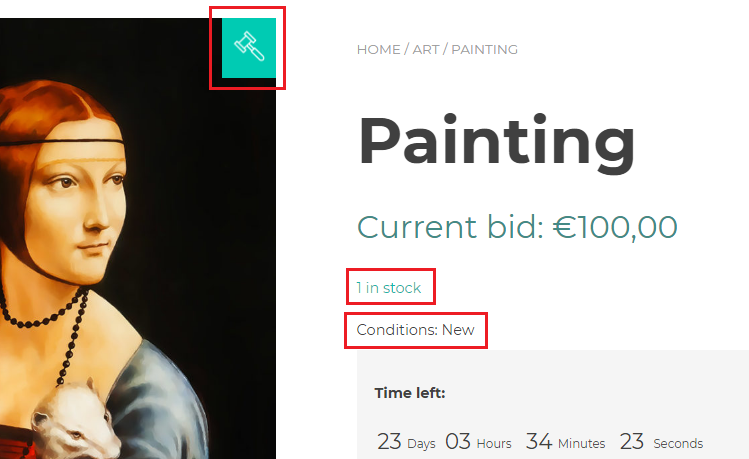Click the 23 Days countdown value
This screenshot has height=459, width=749.
pyautogui.click(x=389, y=442)
